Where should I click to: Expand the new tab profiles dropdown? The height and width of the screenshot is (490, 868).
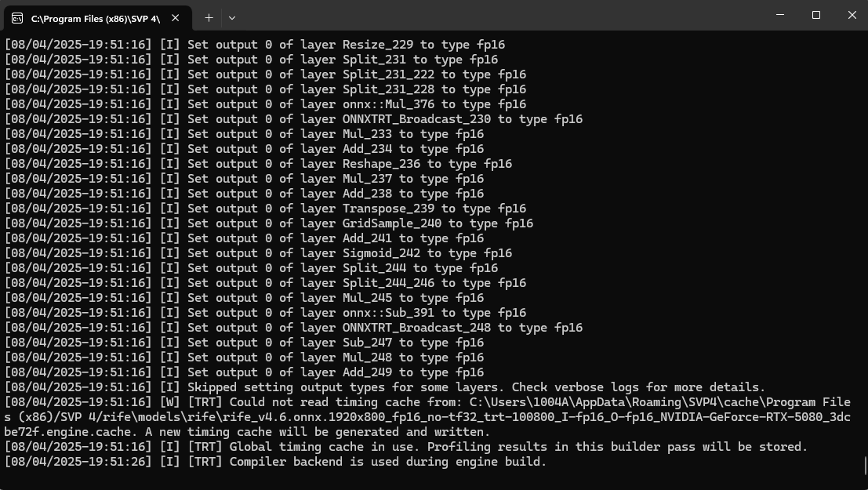232,17
